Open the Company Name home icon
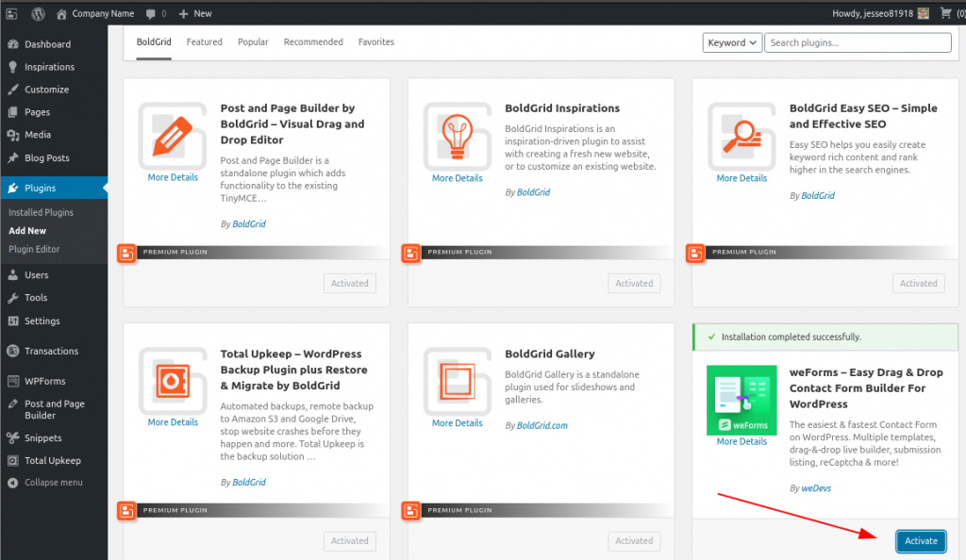 [61, 13]
